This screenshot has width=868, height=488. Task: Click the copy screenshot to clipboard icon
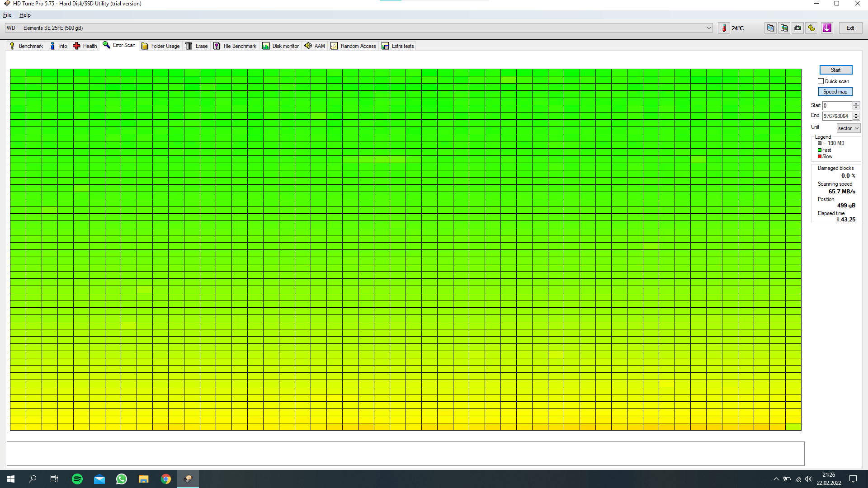point(784,28)
